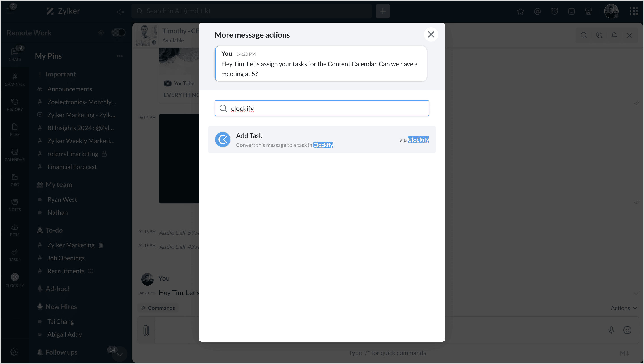Click the attachment paperclip icon
Viewport: 644px width, 364px height.
pyautogui.click(x=146, y=330)
